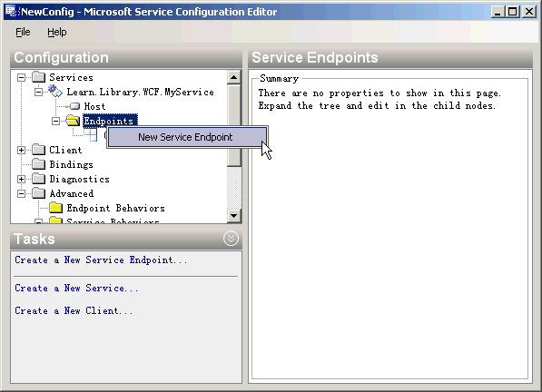Expand the Client node

(x=21, y=150)
